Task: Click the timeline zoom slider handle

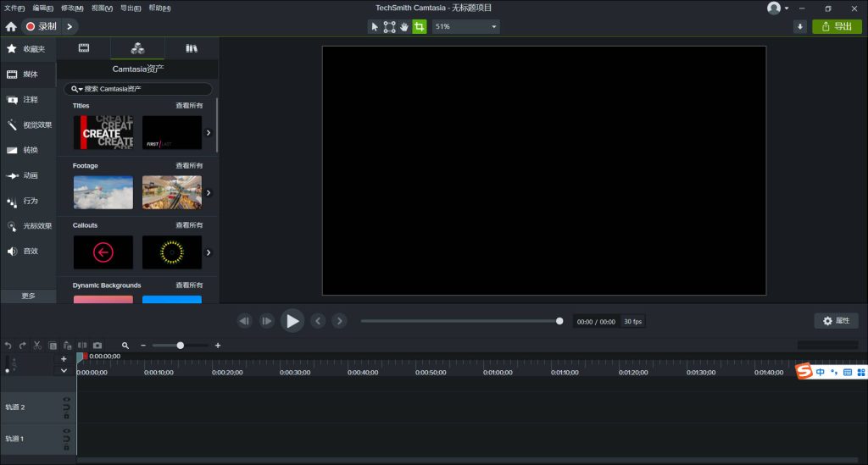Action: (x=180, y=346)
